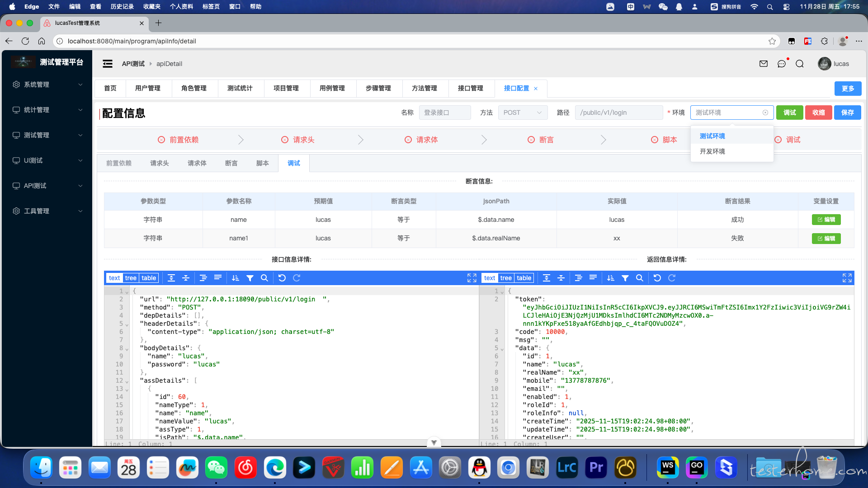Click the green 调试 button

[x=789, y=113]
